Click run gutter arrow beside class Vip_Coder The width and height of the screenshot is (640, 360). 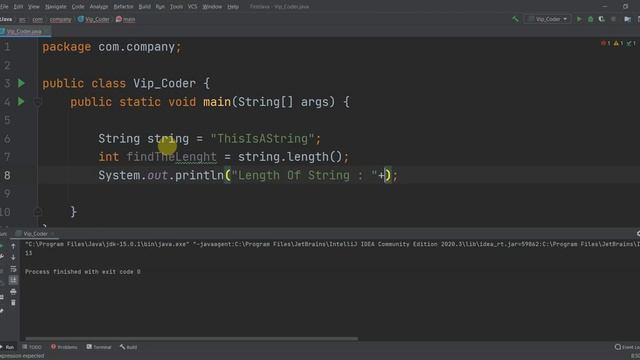tap(21, 83)
